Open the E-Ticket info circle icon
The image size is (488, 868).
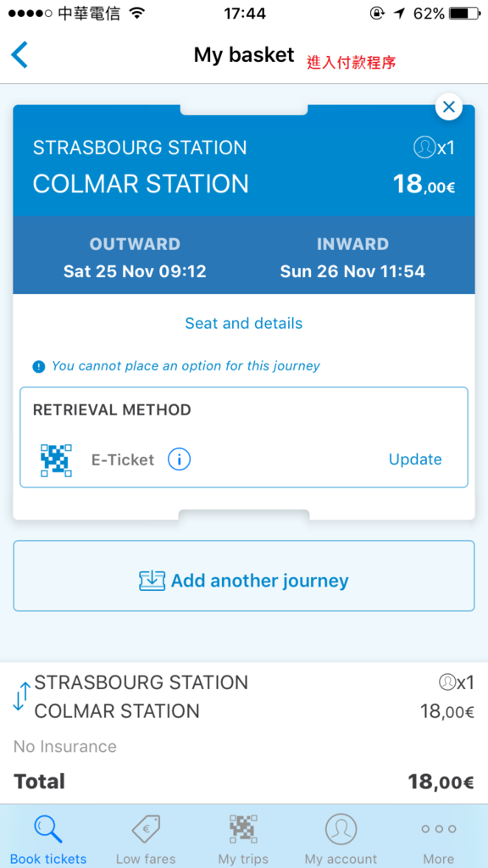(180, 459)
